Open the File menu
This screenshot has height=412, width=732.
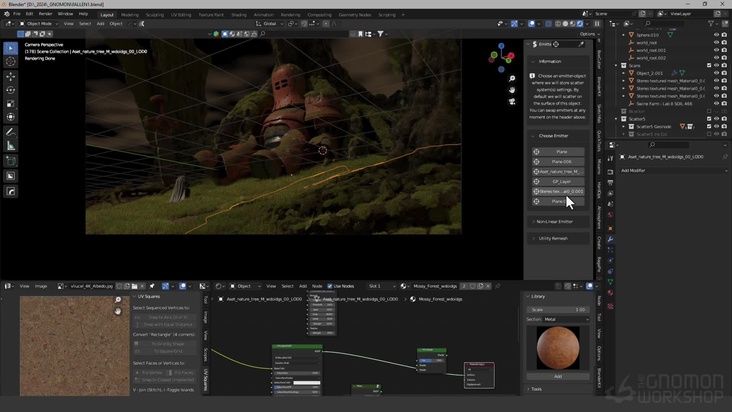point(17,14)
